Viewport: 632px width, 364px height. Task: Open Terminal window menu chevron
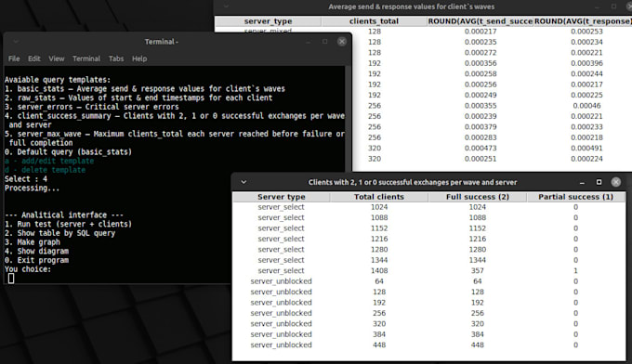pos(16,42)
